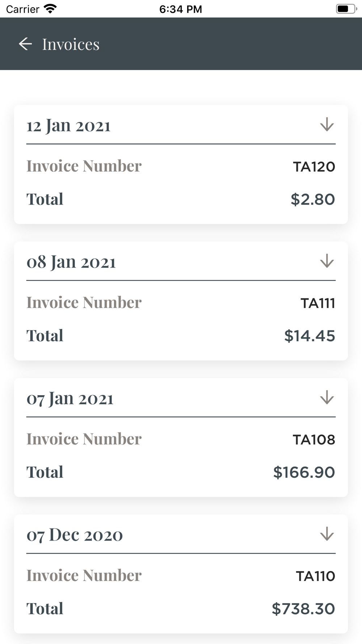Download the 07 Jan 2021 invoice
The height and width of the screenshot is (644, 362).
pos(327,397)
